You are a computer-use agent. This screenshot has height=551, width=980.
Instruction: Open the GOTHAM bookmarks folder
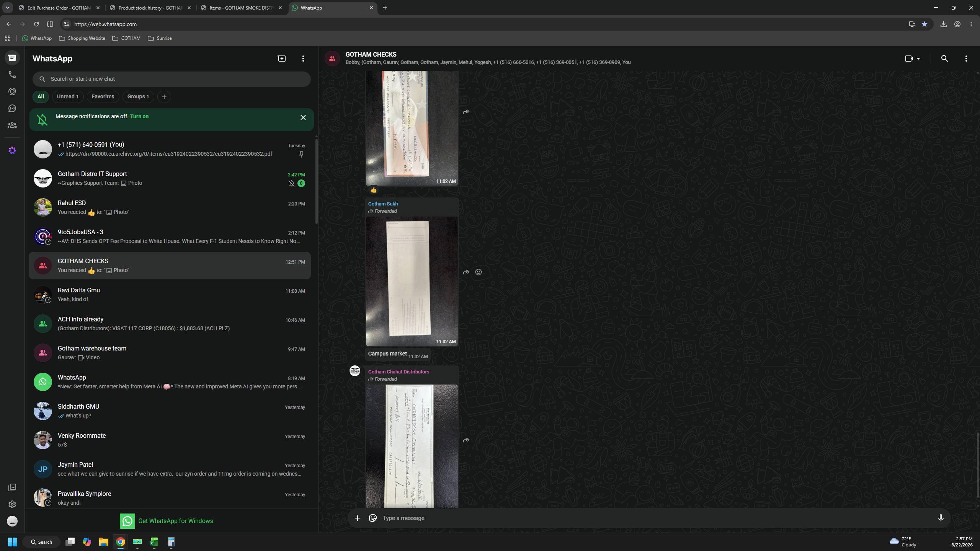pos(126,38)
